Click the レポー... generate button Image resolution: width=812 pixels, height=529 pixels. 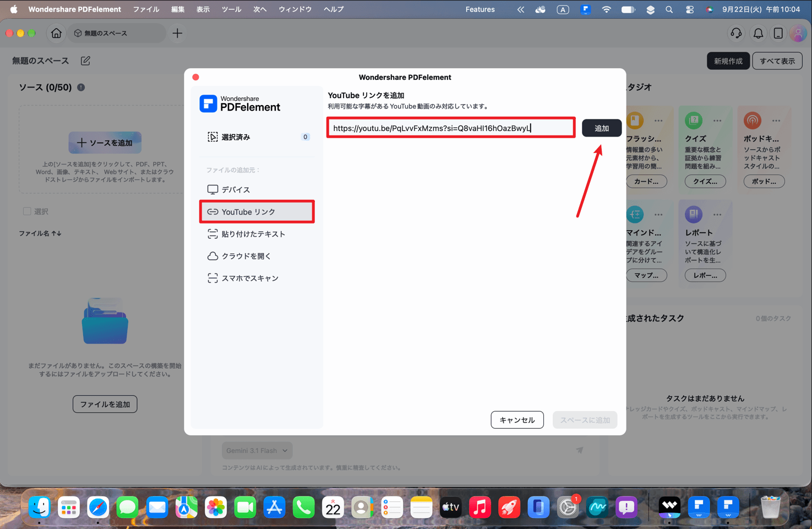point(705,275)
